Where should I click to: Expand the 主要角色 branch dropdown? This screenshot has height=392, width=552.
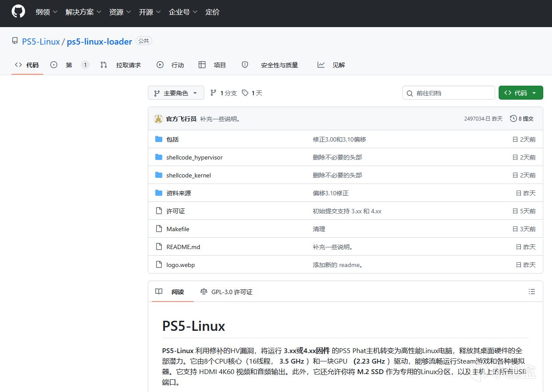pos(176,93)
